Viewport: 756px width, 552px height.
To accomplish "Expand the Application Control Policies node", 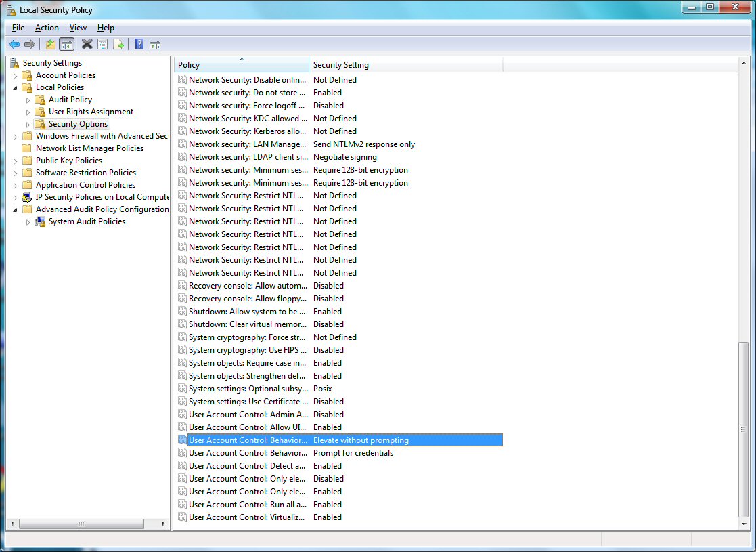I will (15, 186).
